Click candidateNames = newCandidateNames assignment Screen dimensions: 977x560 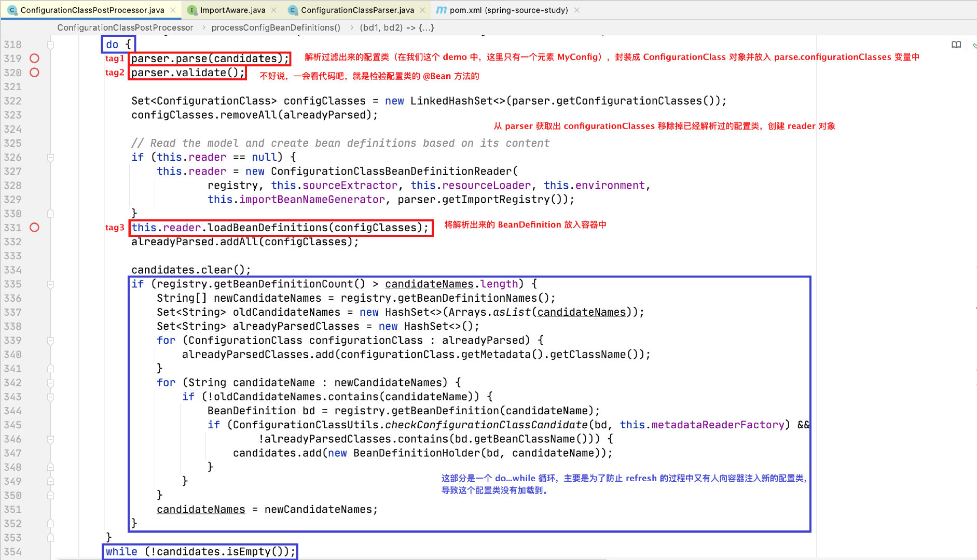[x=267, y=510]
